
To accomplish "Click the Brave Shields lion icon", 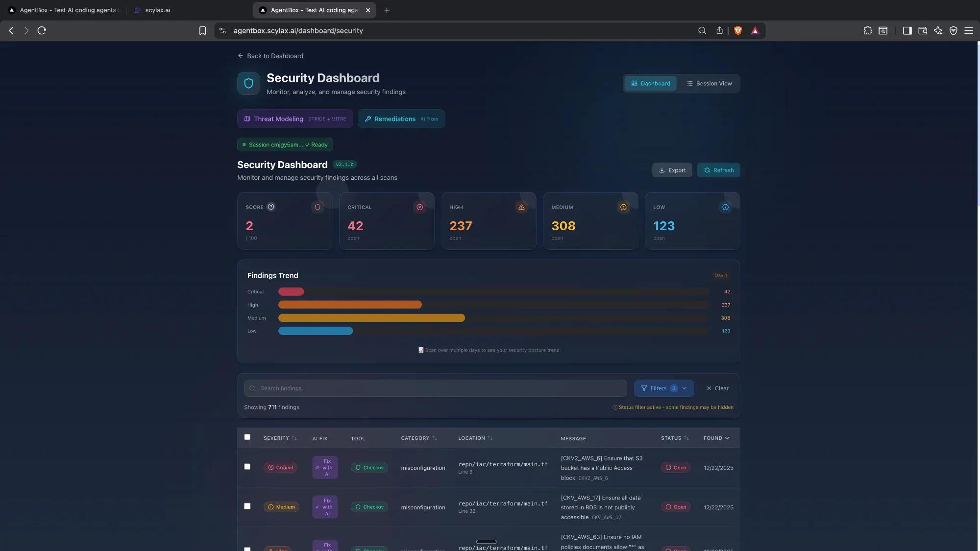I will pos(738,30).
